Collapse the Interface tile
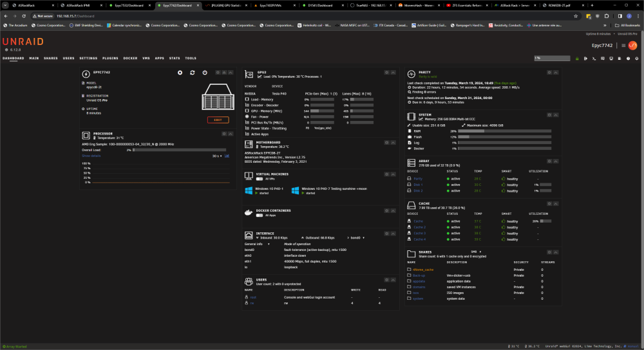 (x=393, y=234)
